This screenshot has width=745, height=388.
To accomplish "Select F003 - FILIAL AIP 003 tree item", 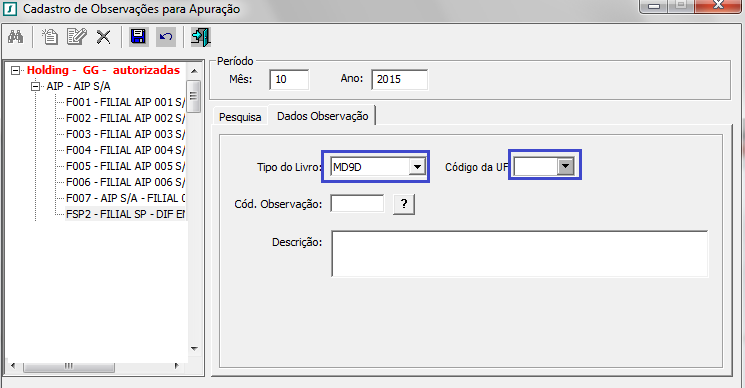I will [x=125, y=134].
